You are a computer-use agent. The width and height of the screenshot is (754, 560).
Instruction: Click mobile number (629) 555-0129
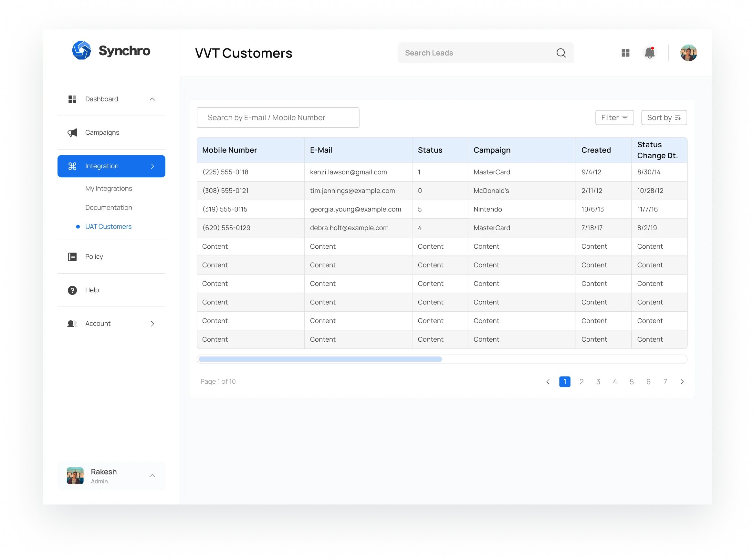[226, 228]
